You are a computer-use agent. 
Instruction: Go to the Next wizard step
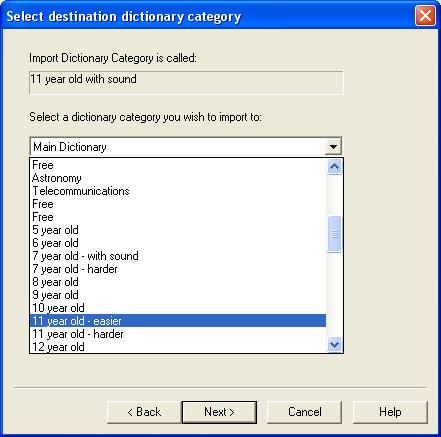[219, 412]
